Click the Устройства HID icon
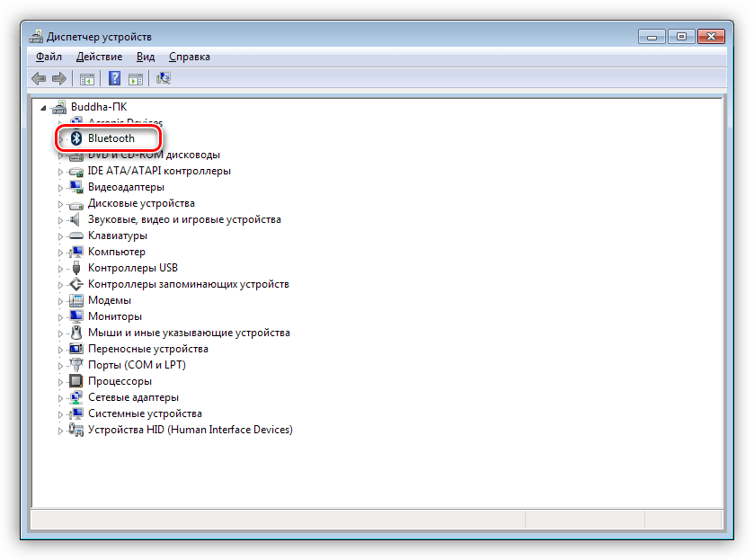 [76, 430]
